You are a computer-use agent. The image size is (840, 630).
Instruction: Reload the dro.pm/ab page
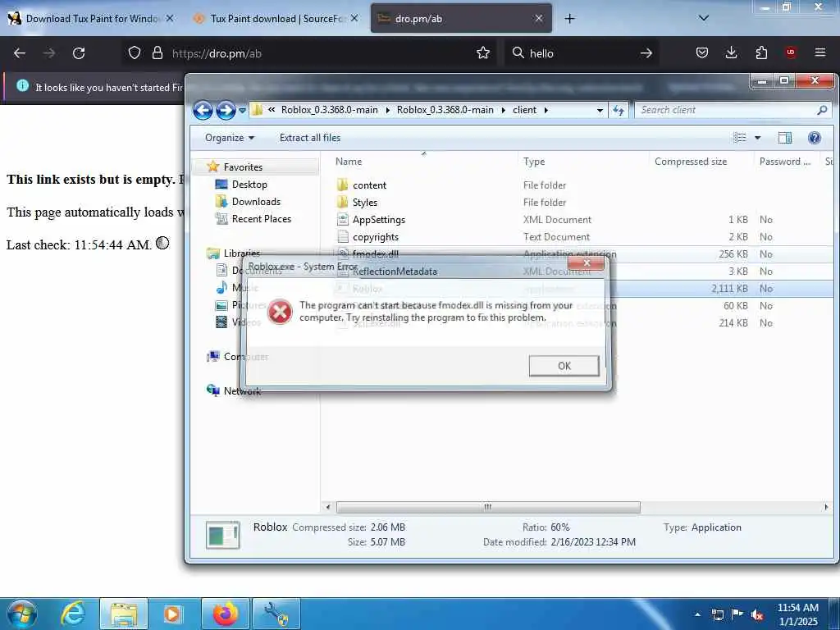79,53
